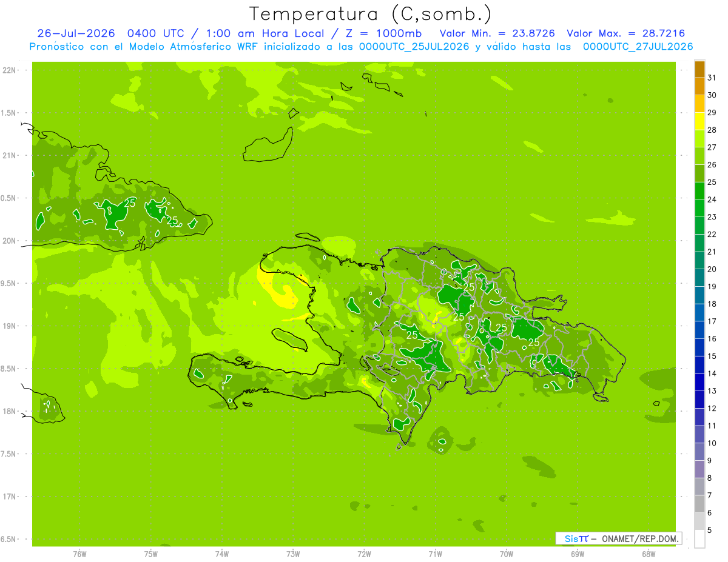Click the 69W longitude axis label

click(578, 554)
